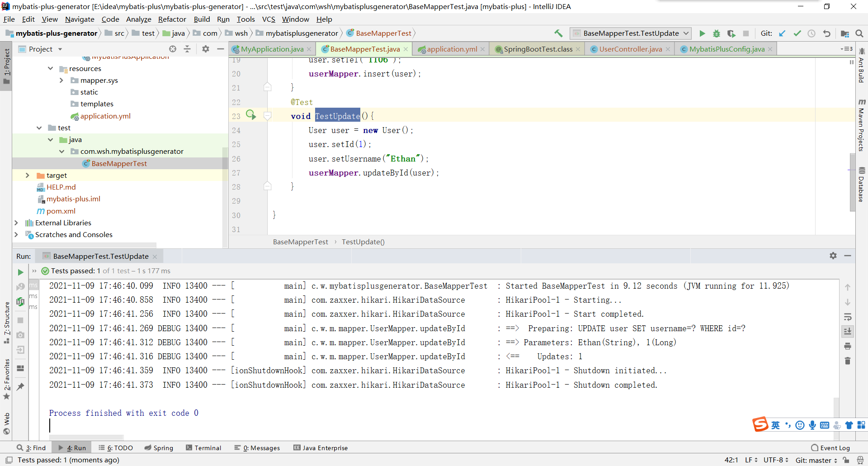The height and width of the screenshot is (466, 868).
Task: Collapse all nodes in Project panel
Action: click(x=187, y=49)
